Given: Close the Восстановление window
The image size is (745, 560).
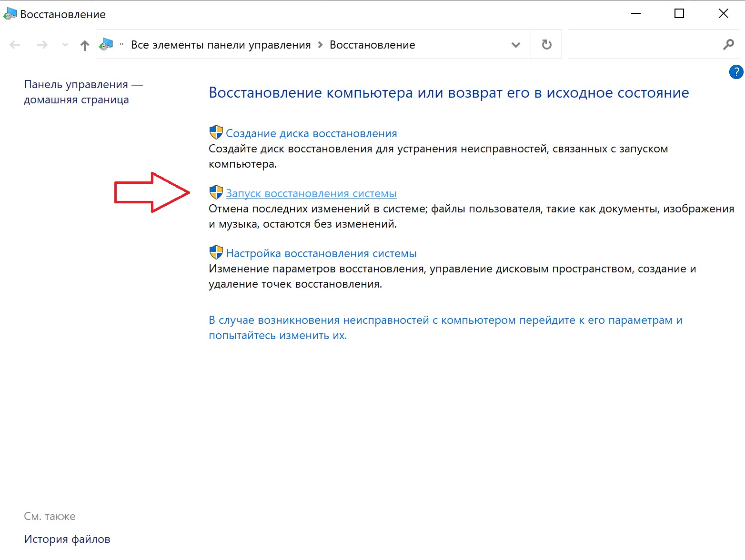Looking at the screenshot, I should [723, 14].
